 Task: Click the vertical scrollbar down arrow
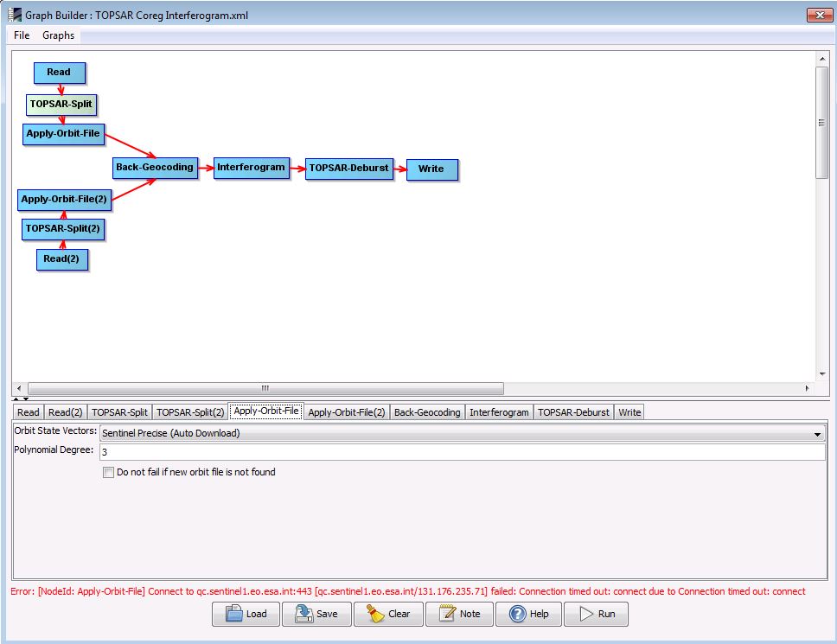(x=822, y=374)
